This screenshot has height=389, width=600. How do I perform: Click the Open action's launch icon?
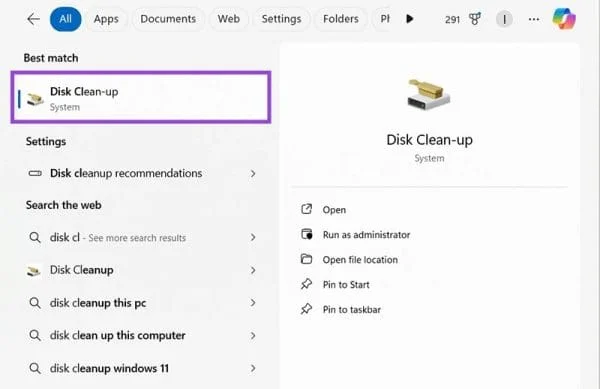point(307,209)
